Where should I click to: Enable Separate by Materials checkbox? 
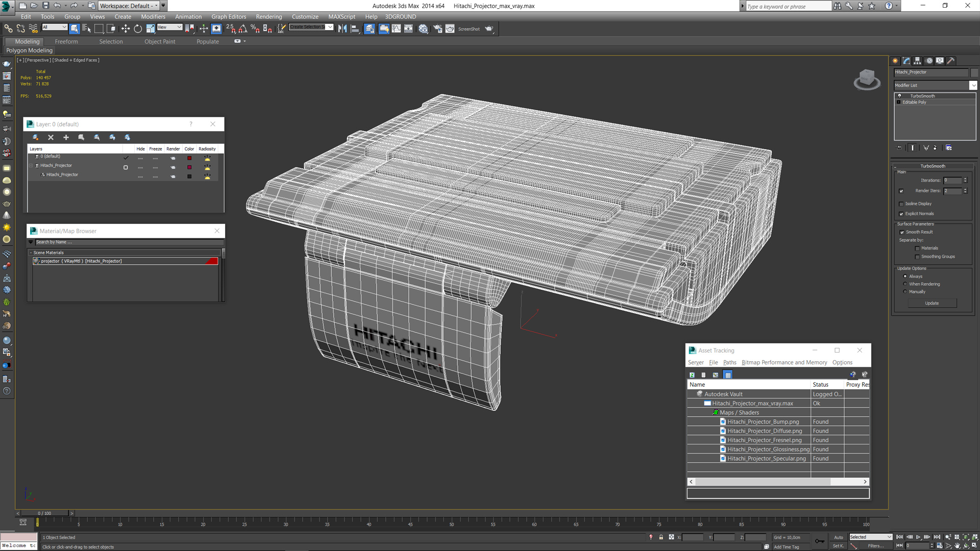pos(917,248)
